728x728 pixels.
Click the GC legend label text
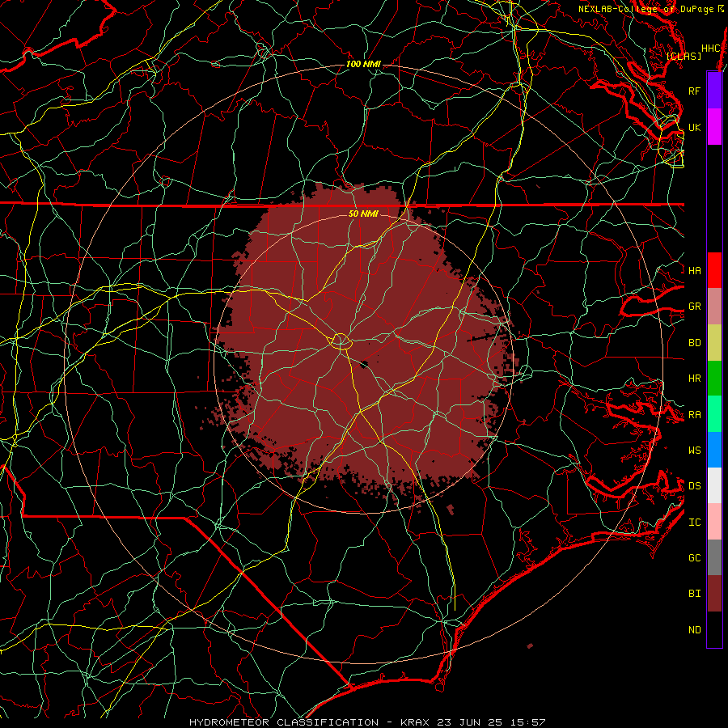pos(694,557)
